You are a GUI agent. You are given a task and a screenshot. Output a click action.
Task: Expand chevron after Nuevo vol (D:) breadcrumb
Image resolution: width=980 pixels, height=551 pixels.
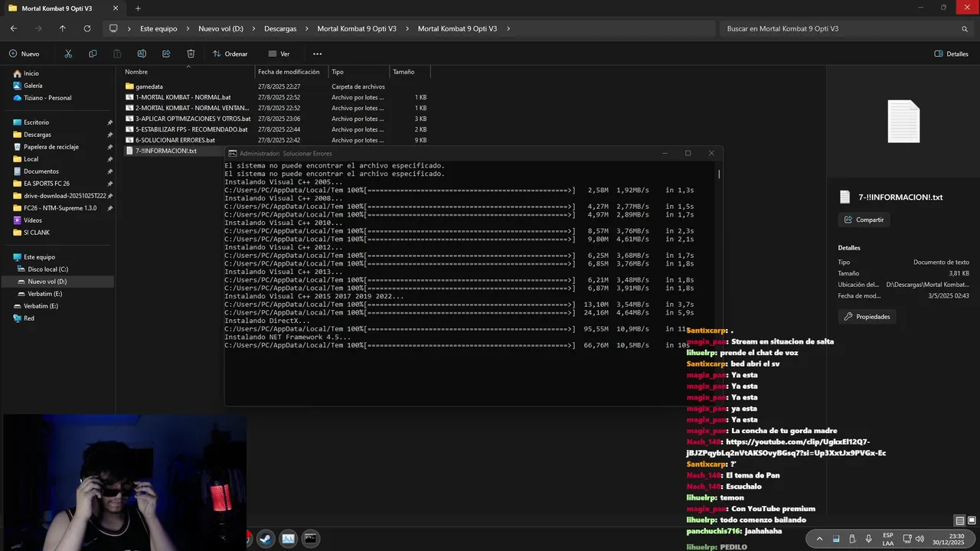point(254,28)
